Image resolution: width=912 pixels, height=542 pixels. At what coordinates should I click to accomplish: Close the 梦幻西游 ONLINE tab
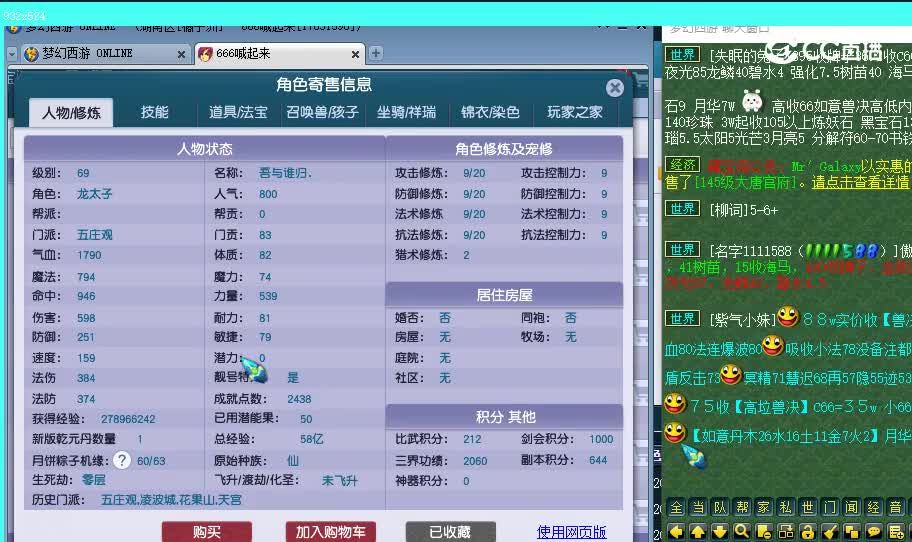point(181,54)
